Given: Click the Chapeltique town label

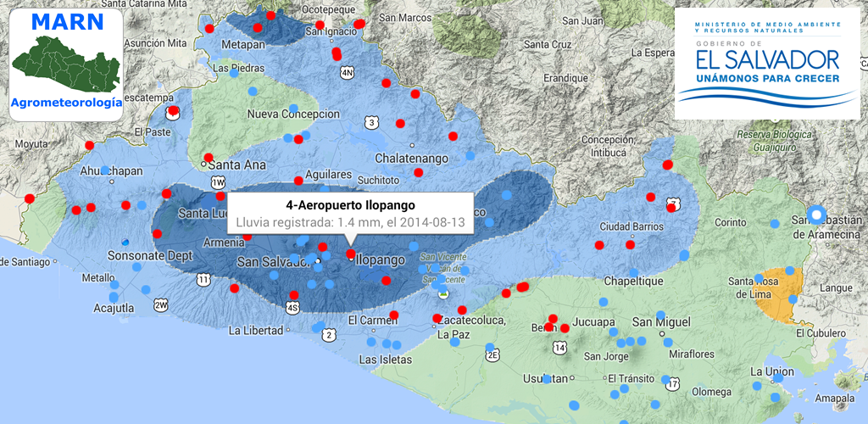Looking at the screenshot, I should 633,282.
